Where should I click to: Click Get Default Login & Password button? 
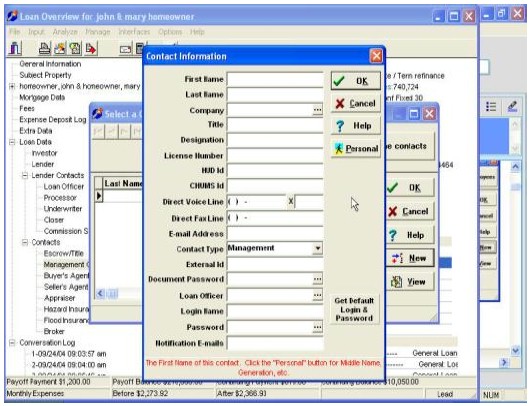354,309
